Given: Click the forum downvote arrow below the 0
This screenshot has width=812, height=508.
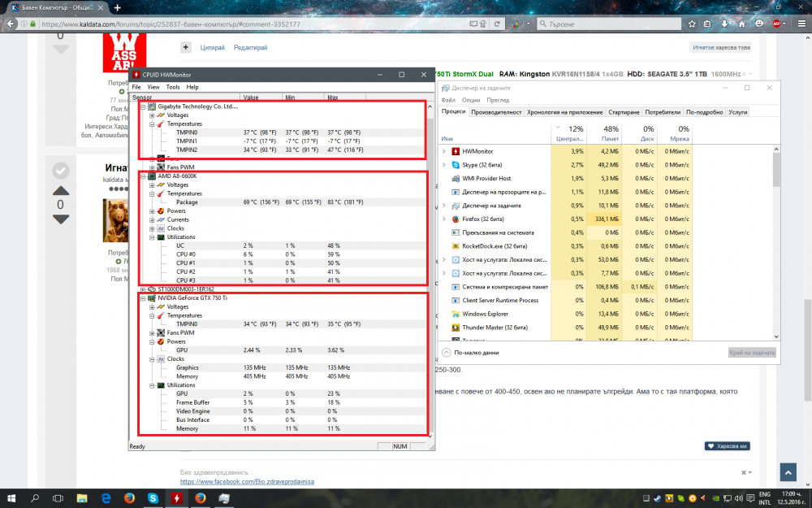Looking at the screenshot, I should [61, 219].
